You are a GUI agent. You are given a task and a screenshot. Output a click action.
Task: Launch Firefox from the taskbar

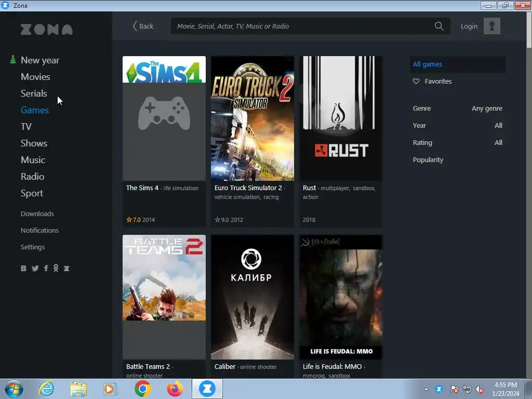(175, 389)
